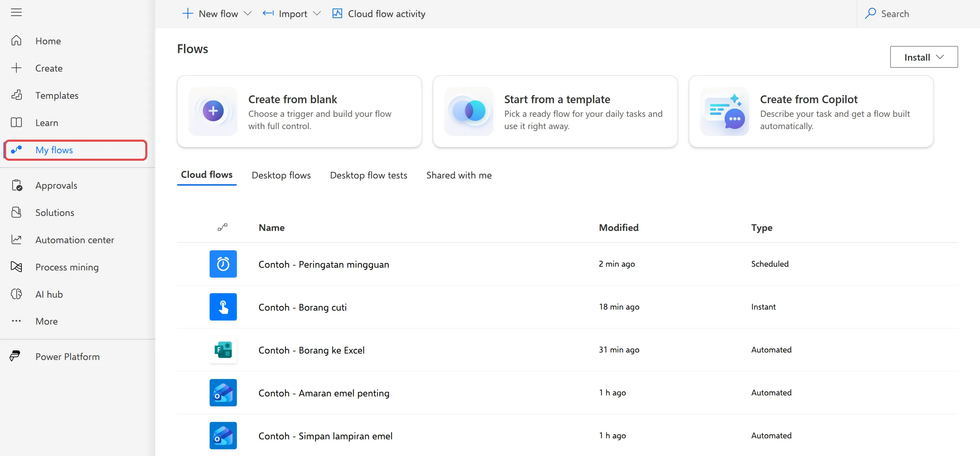The width and height of the screenshot is (980, 456).
Task: Click the Import arrow icon
Action: tap(268, 13)
